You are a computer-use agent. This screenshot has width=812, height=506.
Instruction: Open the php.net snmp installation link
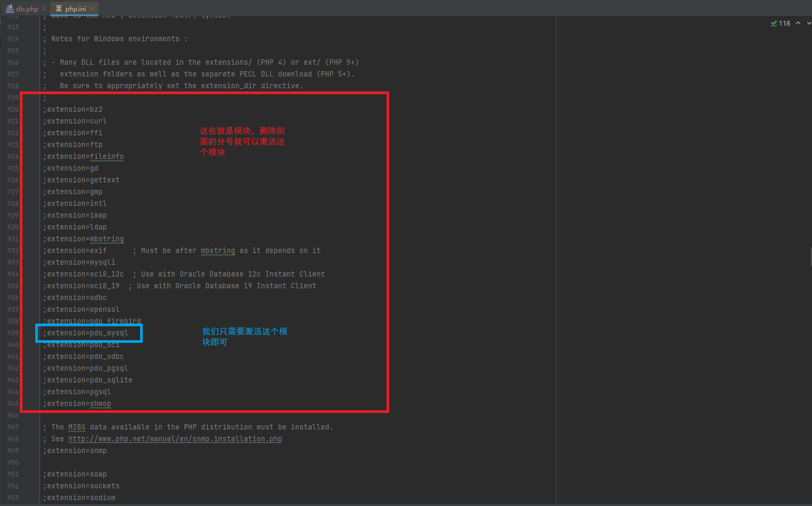(175, 439)
